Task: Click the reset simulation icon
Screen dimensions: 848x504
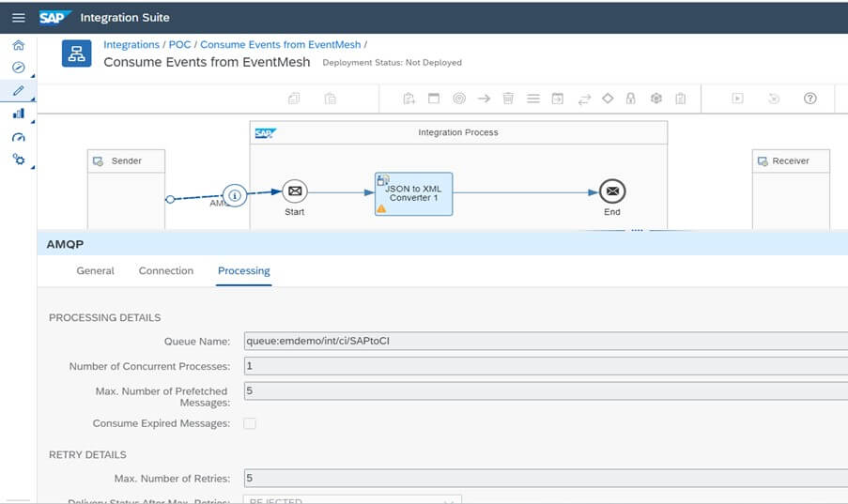Action: point(774,99)
